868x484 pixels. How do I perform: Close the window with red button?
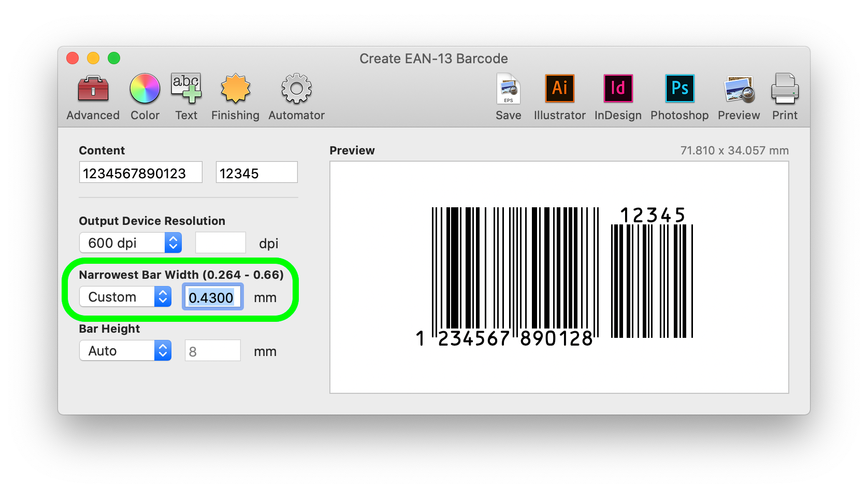[73, 58]
